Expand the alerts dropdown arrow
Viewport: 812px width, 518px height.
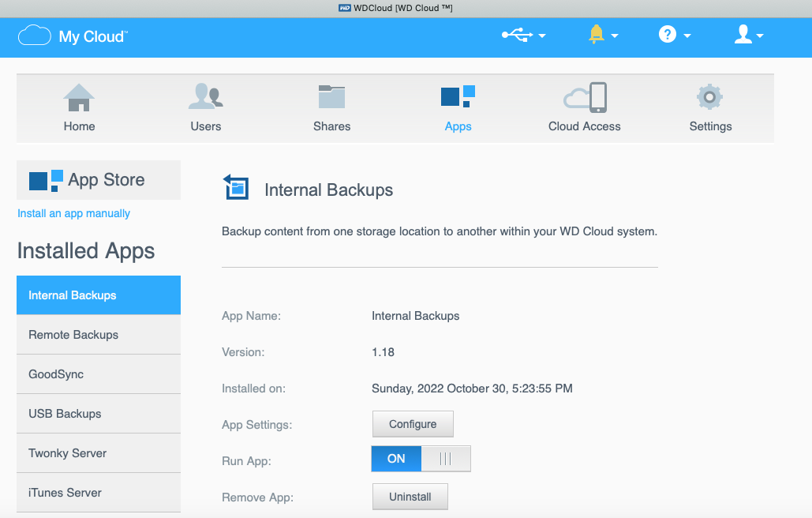pos(615,36)
